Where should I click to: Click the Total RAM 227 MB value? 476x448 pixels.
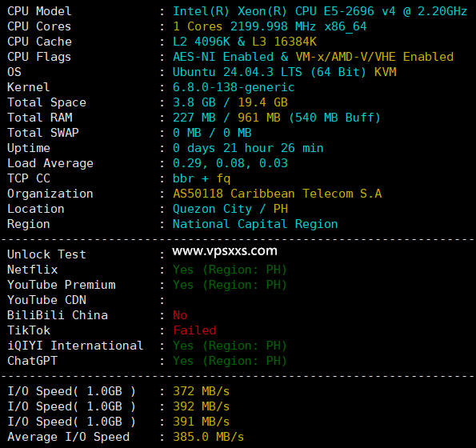point(194,118)
